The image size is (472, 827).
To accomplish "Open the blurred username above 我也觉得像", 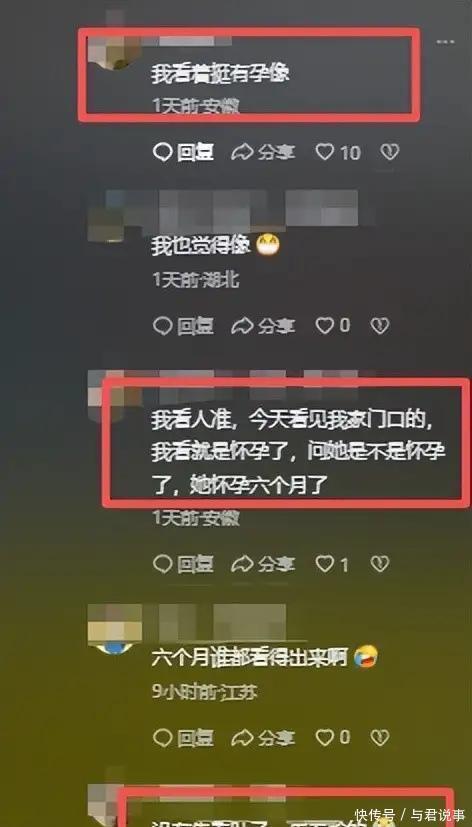I will tap(232, 208).
